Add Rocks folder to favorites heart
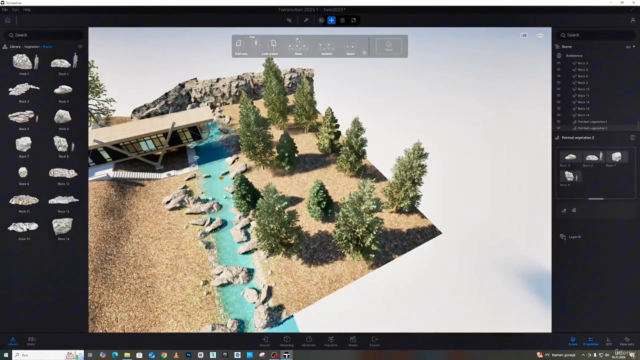The height and width of the screenshot is (360, 640). coord(80,47)
